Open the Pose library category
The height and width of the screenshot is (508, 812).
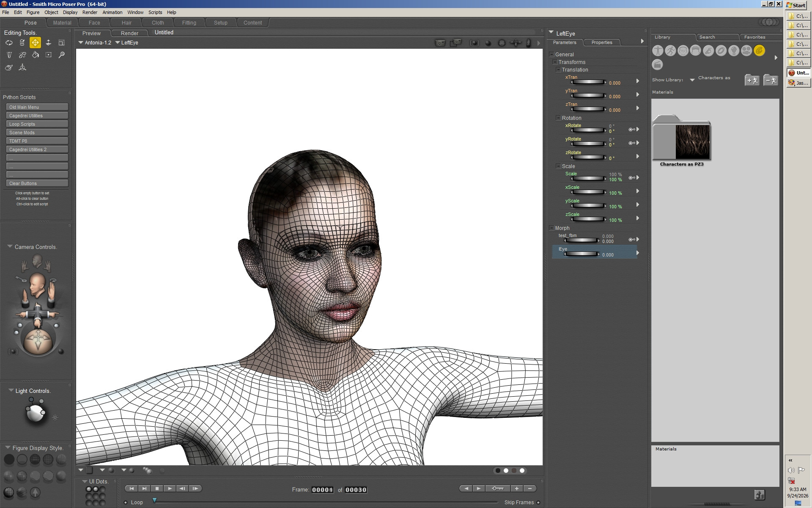(670, 51)
